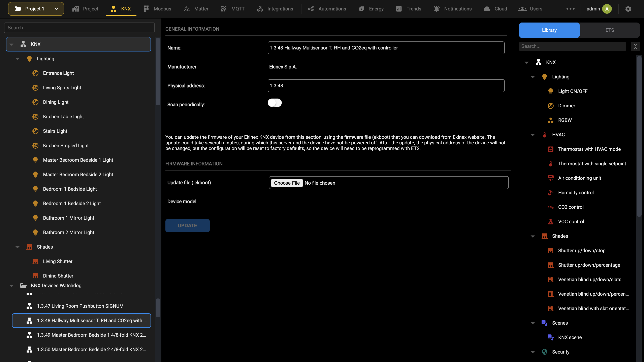Collapse the Security group in library
Image resolution: width=644 pixels, height=362 pixels.
pyautogui.click(x=533, y=352)
